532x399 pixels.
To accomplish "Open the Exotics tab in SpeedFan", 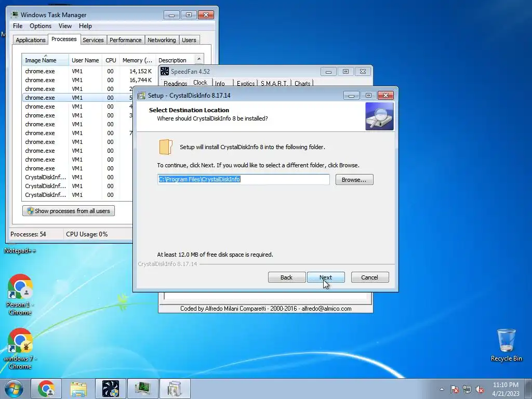I will [x=246, y=83].
